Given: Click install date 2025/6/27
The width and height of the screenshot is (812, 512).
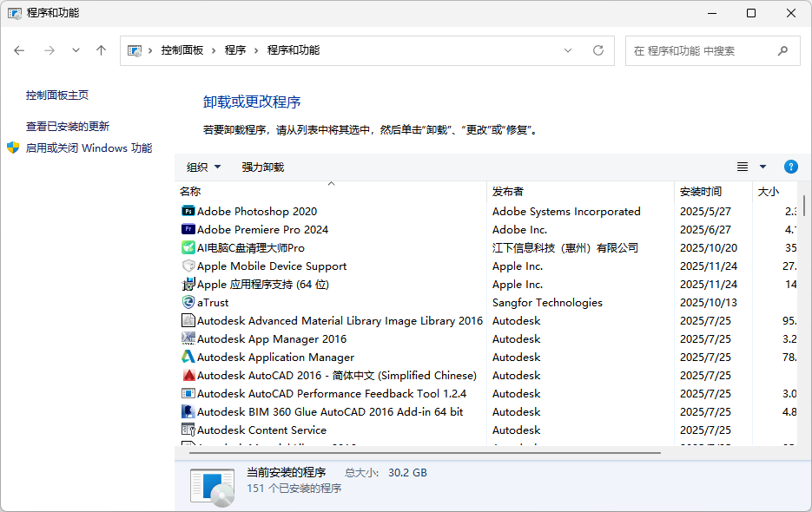Looking at the screenshot, I should (x=705, y=229).
